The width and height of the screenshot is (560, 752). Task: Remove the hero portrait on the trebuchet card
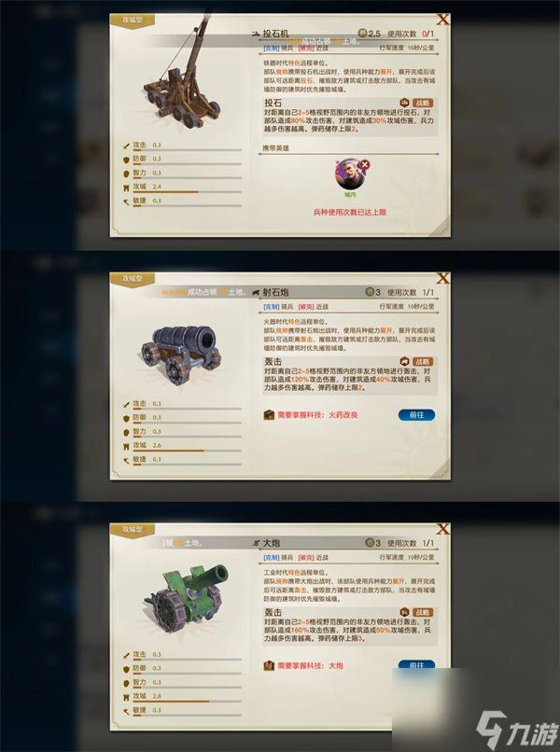[365, 165]
